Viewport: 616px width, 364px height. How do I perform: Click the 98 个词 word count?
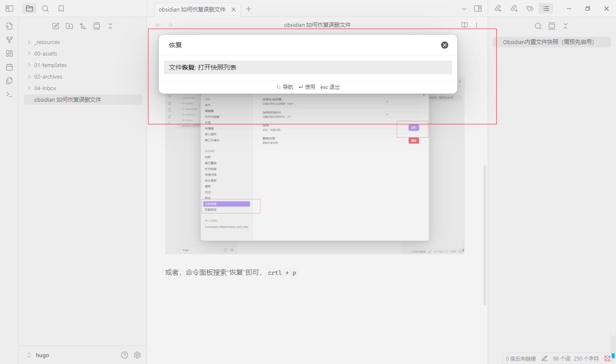coord(562,359)
